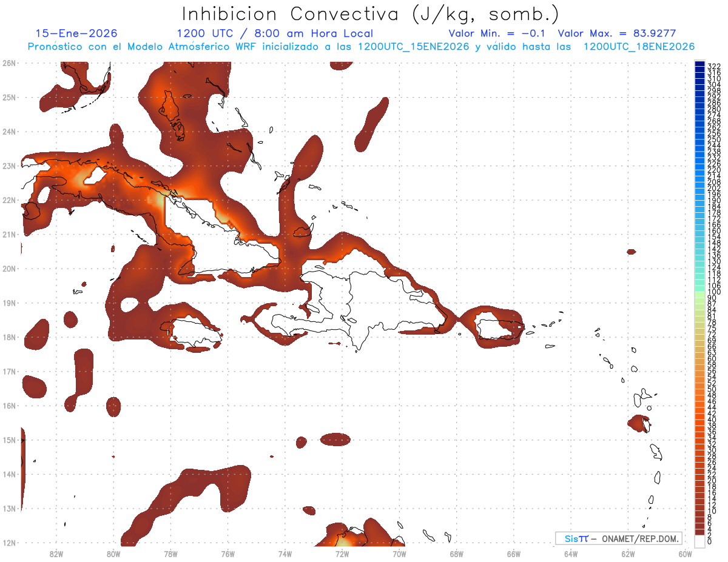Click the colorbar value label 20

pos(712,480)
